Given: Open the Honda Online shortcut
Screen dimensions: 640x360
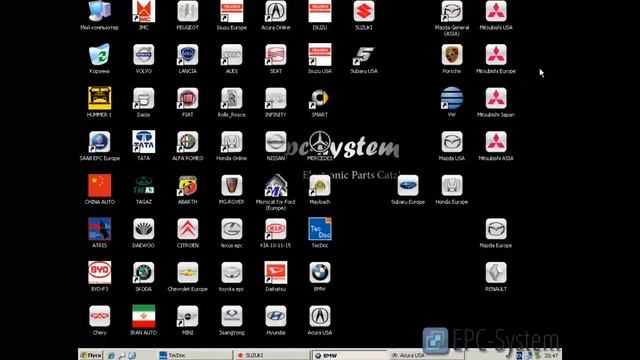Looking at the screenshot, I should click(231, 142).
